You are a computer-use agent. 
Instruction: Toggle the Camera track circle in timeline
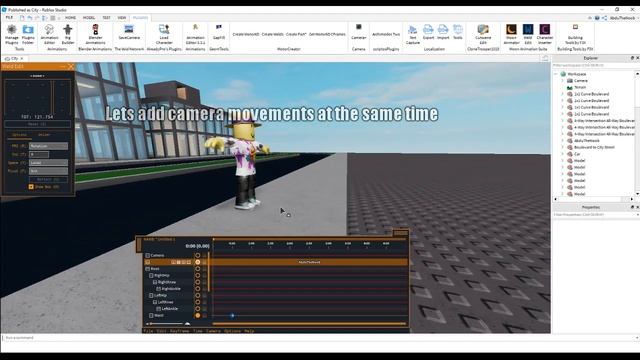pyautogui.click(x=198, y=256)
